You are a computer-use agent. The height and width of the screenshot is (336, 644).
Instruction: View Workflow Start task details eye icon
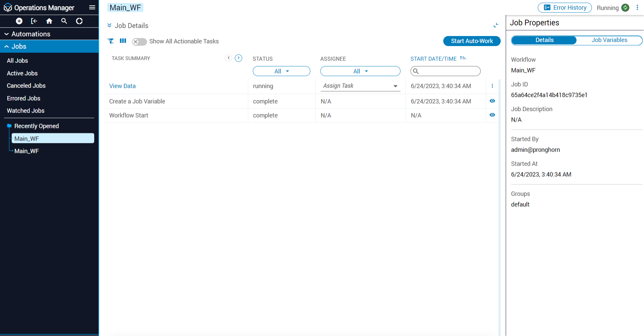coord(492,115)
